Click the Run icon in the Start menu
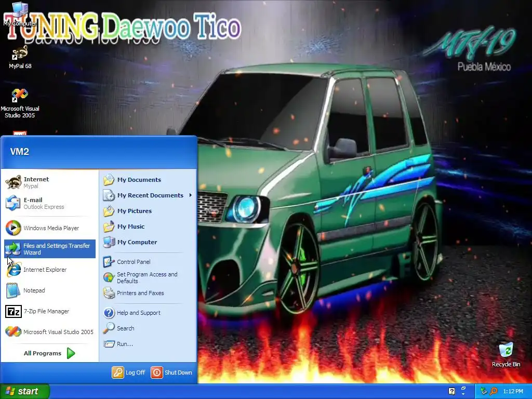 [109, 344]
